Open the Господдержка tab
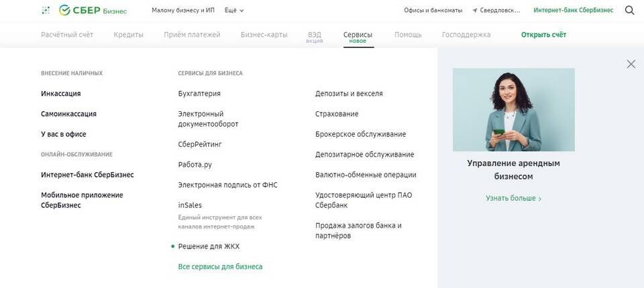 click(x=466, y=35)
